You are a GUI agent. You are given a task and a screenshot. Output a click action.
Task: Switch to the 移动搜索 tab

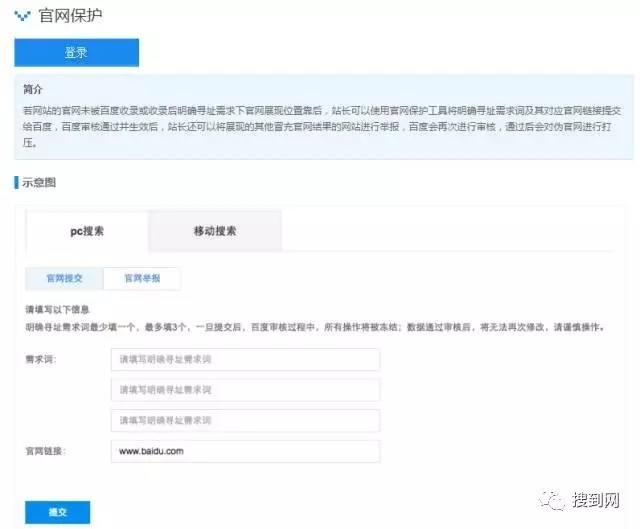click(215, 231)
